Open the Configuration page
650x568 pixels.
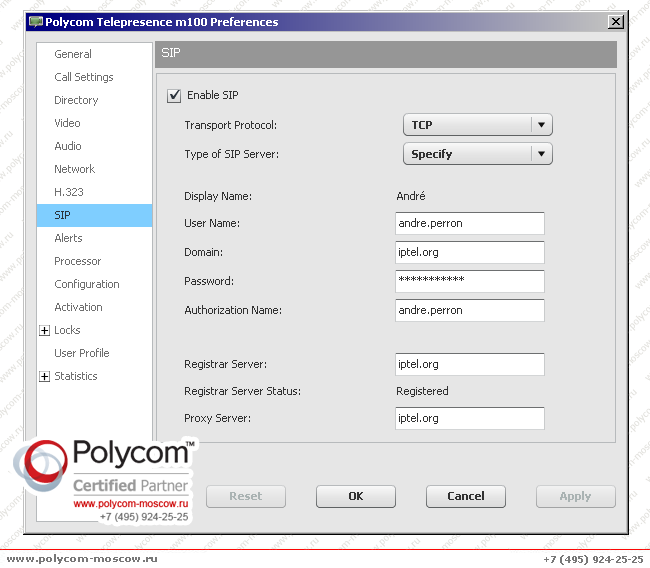(x=87, y=284)
